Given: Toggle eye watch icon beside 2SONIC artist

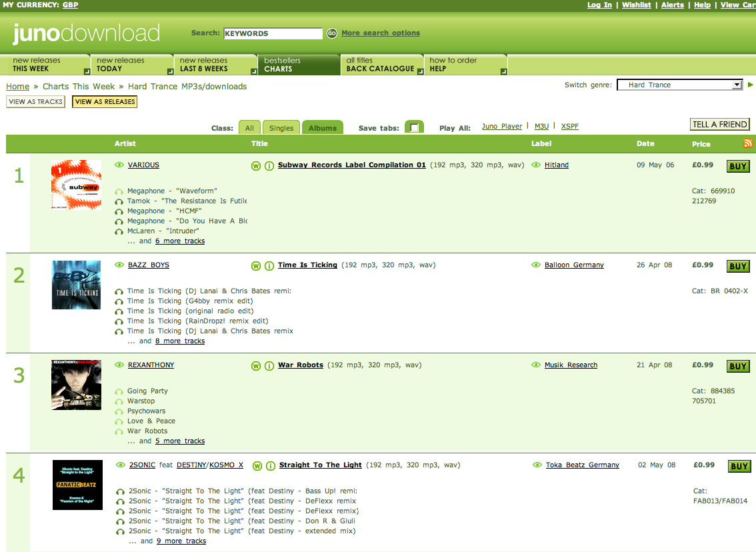Looking at the screenshot, I should click(x=121, y=465).
